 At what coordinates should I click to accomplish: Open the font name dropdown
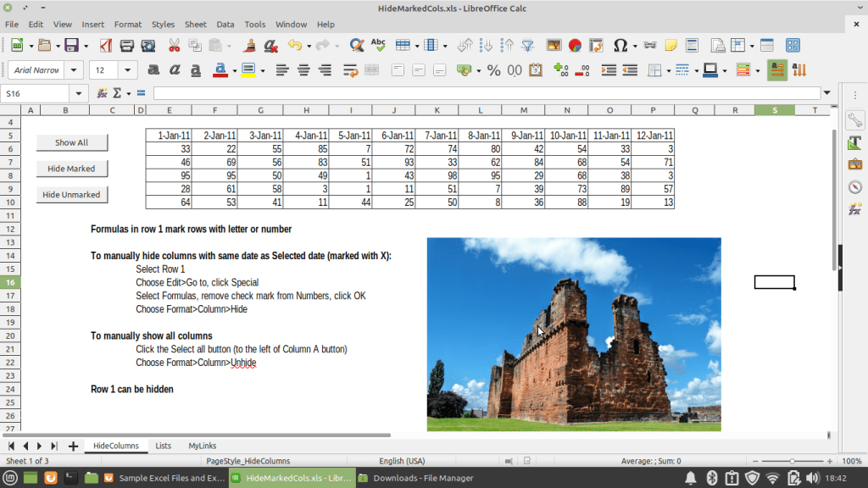pos(75,70)
